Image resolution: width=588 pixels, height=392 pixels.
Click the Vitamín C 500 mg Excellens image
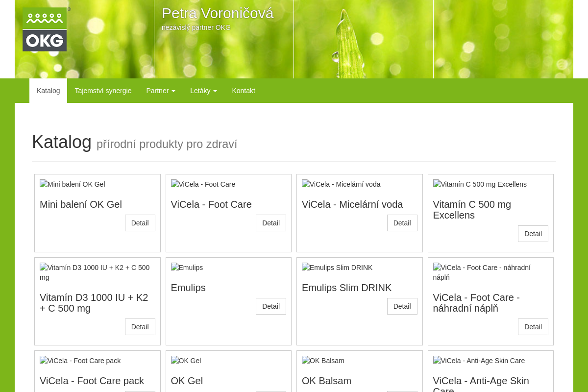[480, 184]
